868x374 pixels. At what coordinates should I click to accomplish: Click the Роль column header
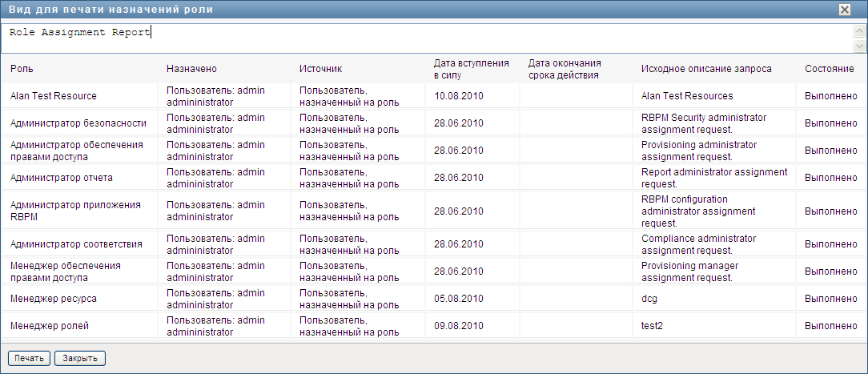tap(21, 69)
